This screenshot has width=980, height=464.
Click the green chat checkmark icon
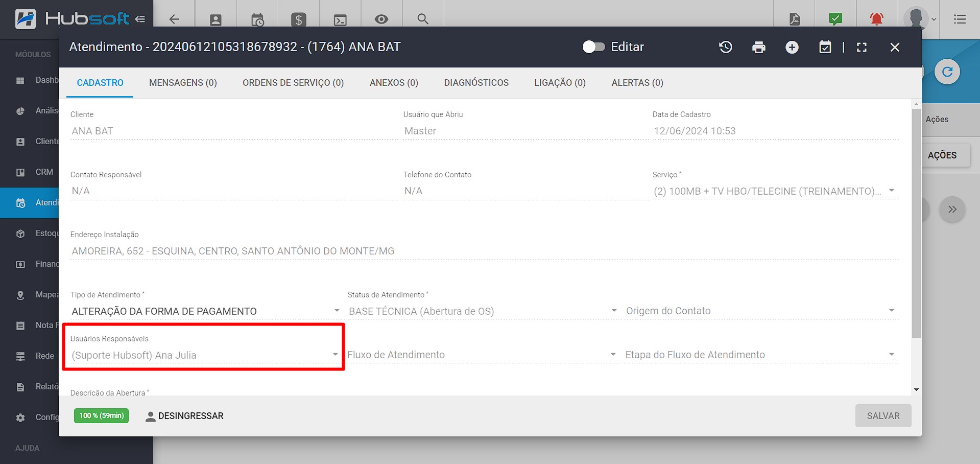[x=835, y=19]
